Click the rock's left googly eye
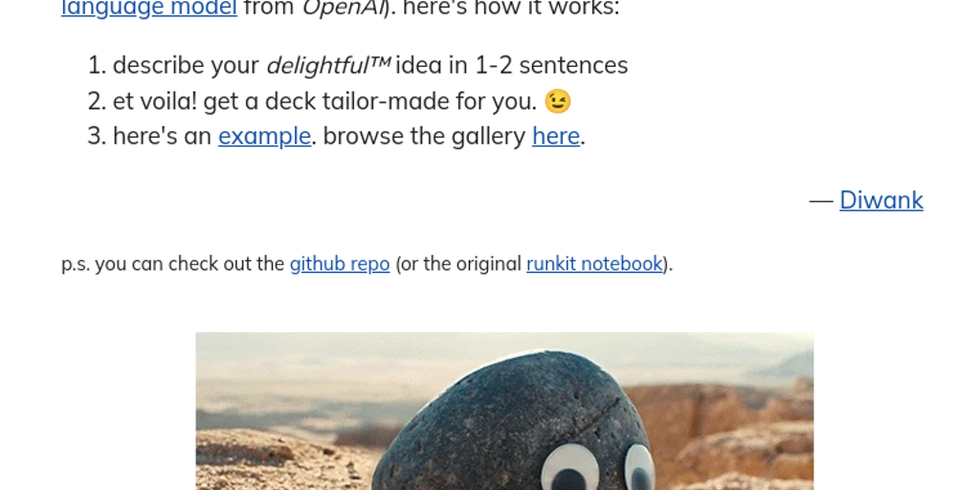The width and height of the screenshot is (980, 490). tap(570, 469)
